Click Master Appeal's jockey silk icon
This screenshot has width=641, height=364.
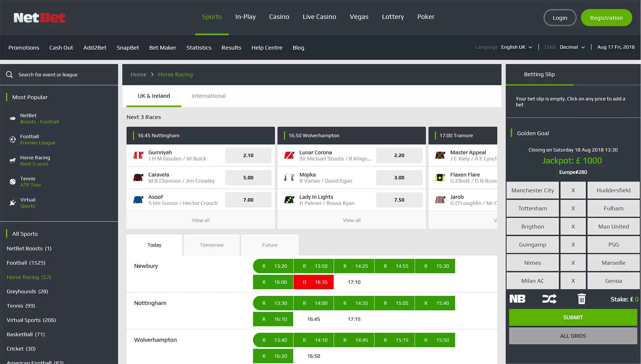click(x=440, y=155)
